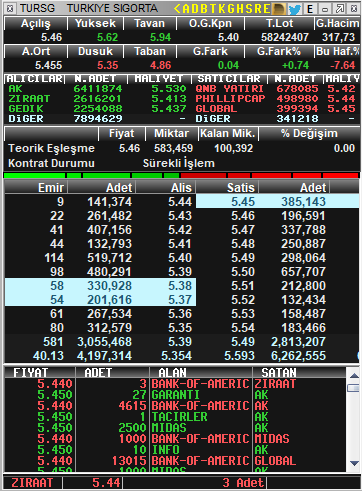The width and height of the screenshot is (362, 491).
Task: Click the total ask quantity 6,262,555
Action: pyautogui.click(x=298, y=356)
